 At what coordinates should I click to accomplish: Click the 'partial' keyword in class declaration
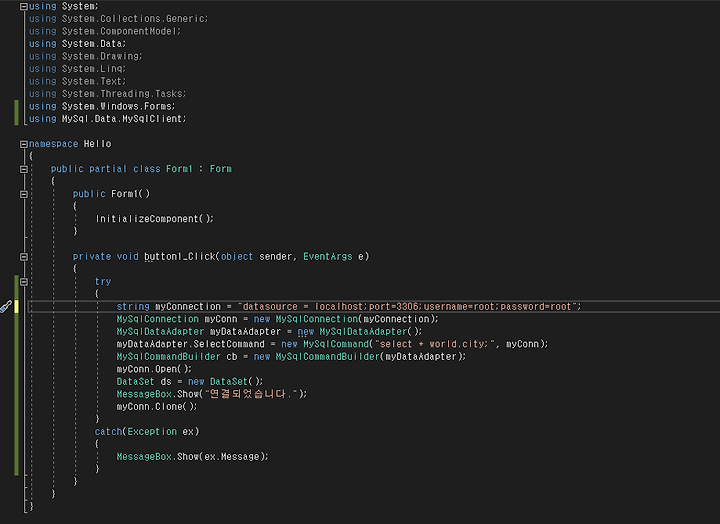[x=108, y=169]
